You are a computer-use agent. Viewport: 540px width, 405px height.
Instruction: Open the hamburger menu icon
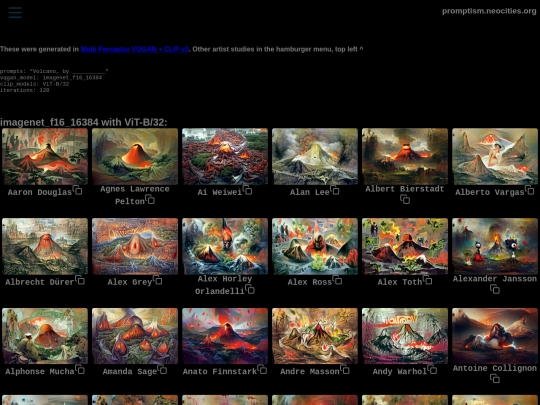point(15,13)
